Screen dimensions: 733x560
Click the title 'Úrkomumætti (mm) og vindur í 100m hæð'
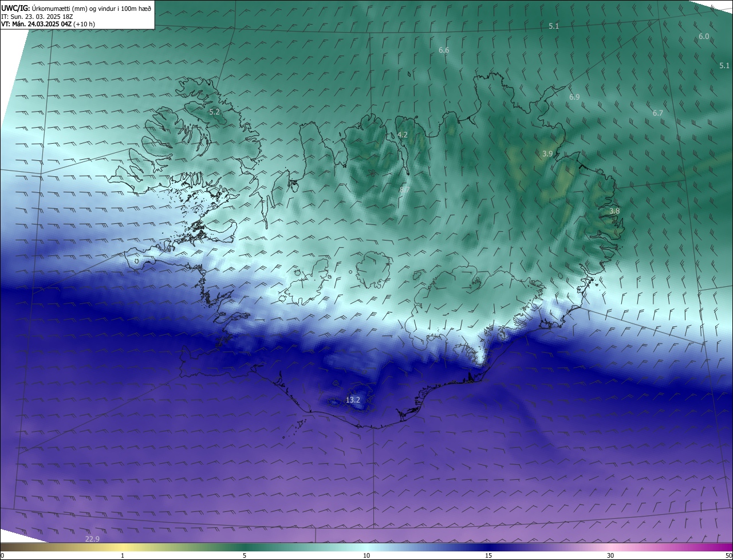pyautogui.click(x=92, y=8)
